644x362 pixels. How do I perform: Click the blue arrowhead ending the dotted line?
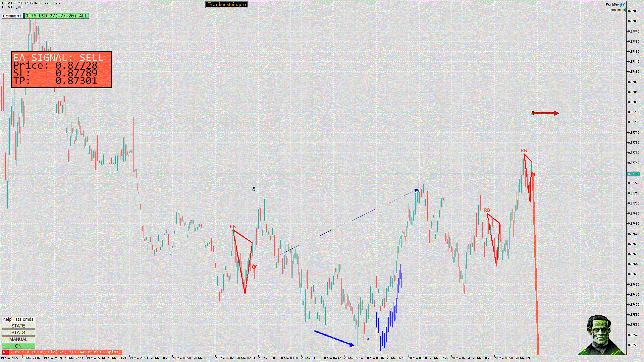point(417,190)
